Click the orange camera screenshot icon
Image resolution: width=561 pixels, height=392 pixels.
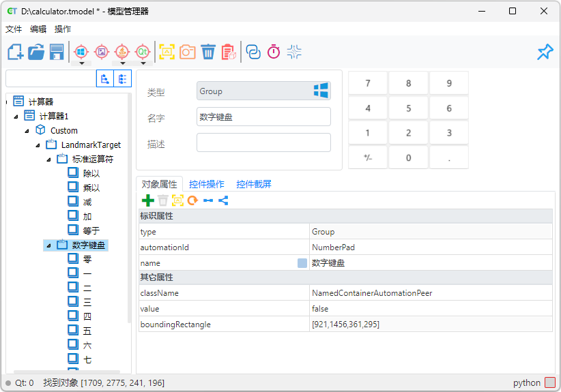188,52
